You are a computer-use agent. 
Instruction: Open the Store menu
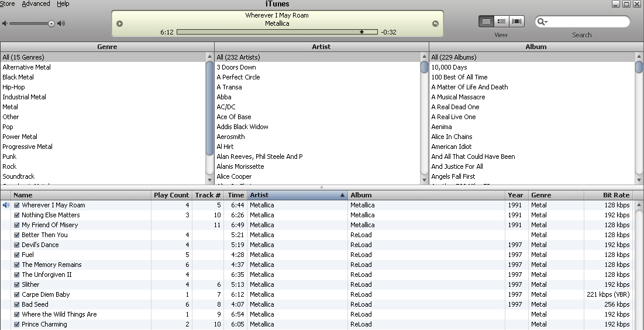[x=8, y=4]
